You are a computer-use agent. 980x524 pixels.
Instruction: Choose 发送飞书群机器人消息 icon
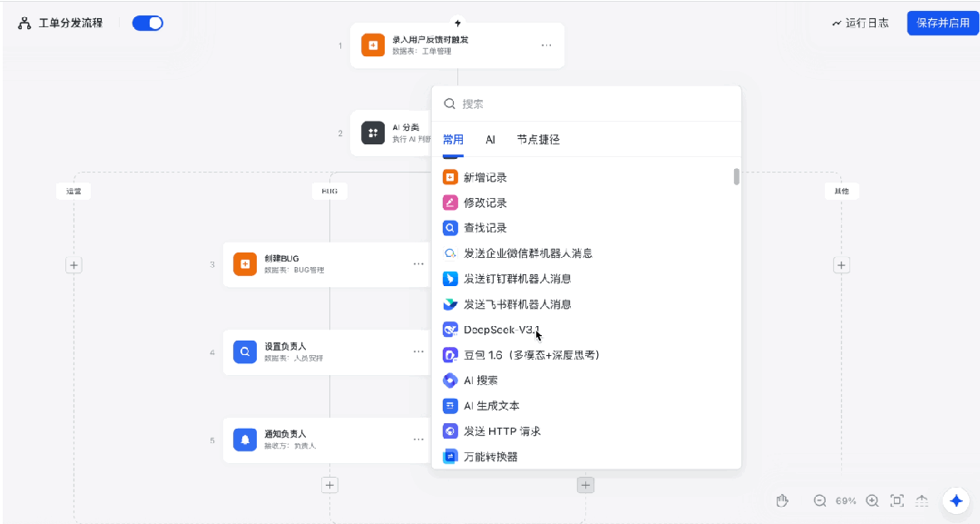(450, 304)
